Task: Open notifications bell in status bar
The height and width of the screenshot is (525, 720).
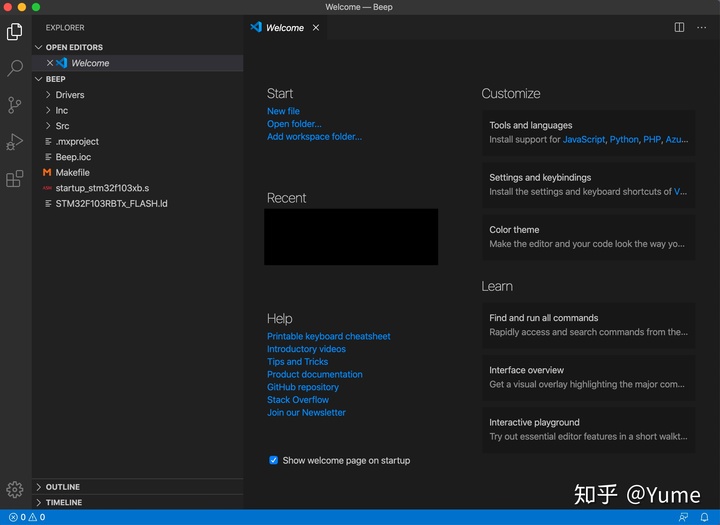Action: point(704,517)
